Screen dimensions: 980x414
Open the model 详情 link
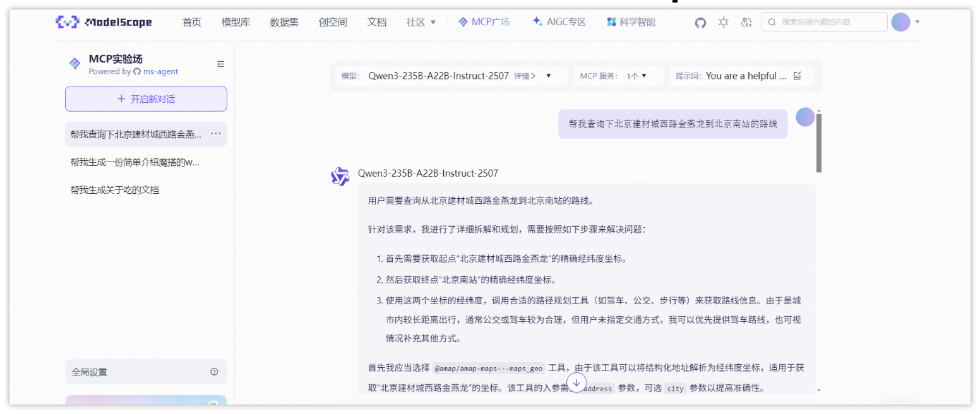(525, 76)
